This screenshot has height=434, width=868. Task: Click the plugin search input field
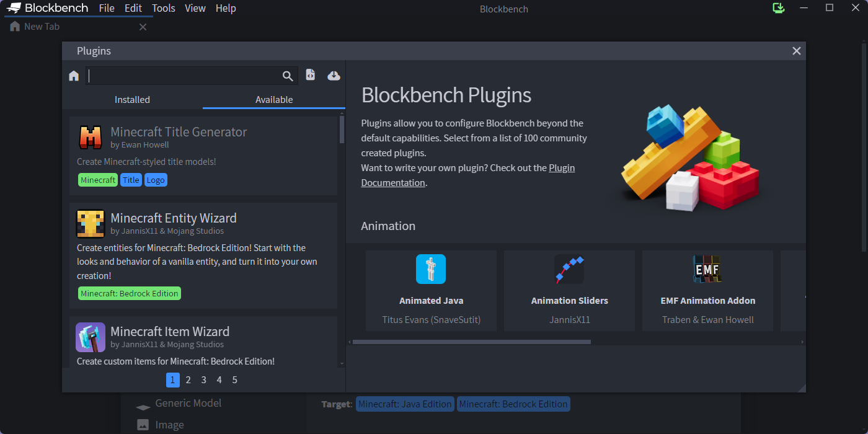[x=183, y=76]
